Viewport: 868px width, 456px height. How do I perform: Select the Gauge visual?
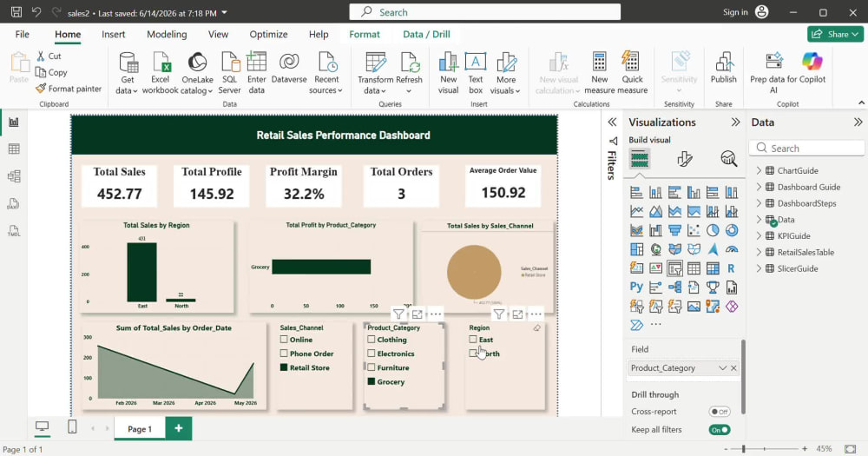731,249
